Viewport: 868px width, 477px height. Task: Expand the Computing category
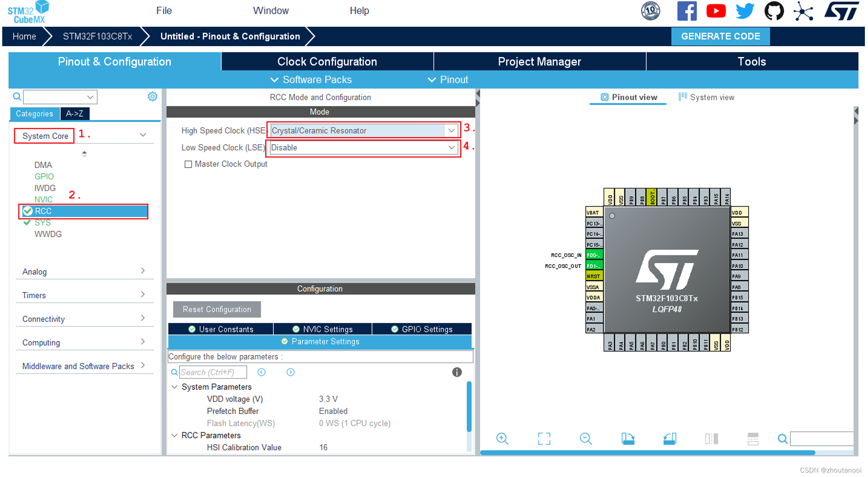[x=142, y=341]
